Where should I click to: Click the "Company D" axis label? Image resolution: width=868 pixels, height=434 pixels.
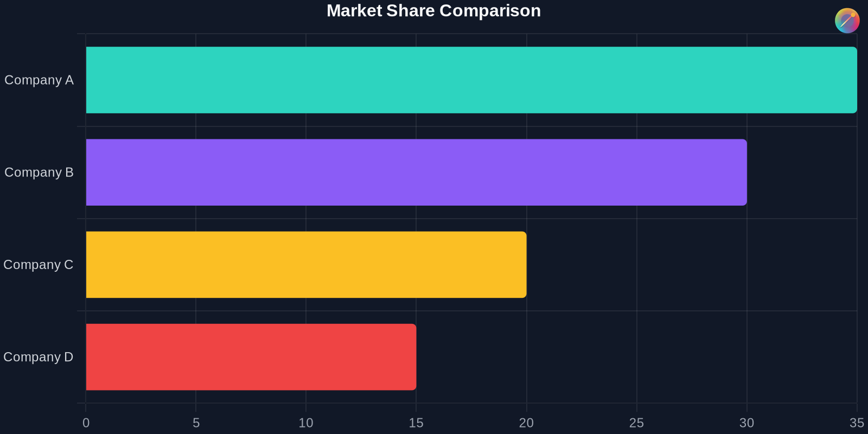[39, 357]
